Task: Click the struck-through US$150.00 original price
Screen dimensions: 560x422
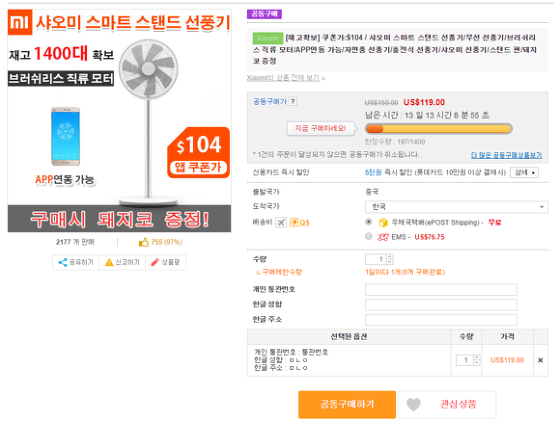Action: tap(381, 103)
